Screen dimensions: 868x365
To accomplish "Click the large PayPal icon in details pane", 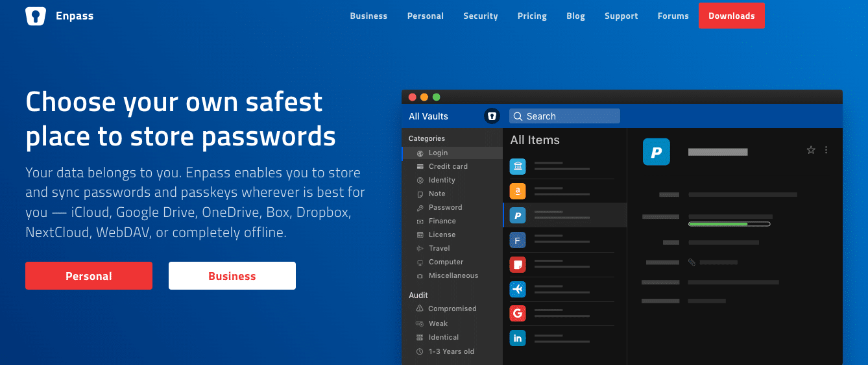I will click(656, 152).
